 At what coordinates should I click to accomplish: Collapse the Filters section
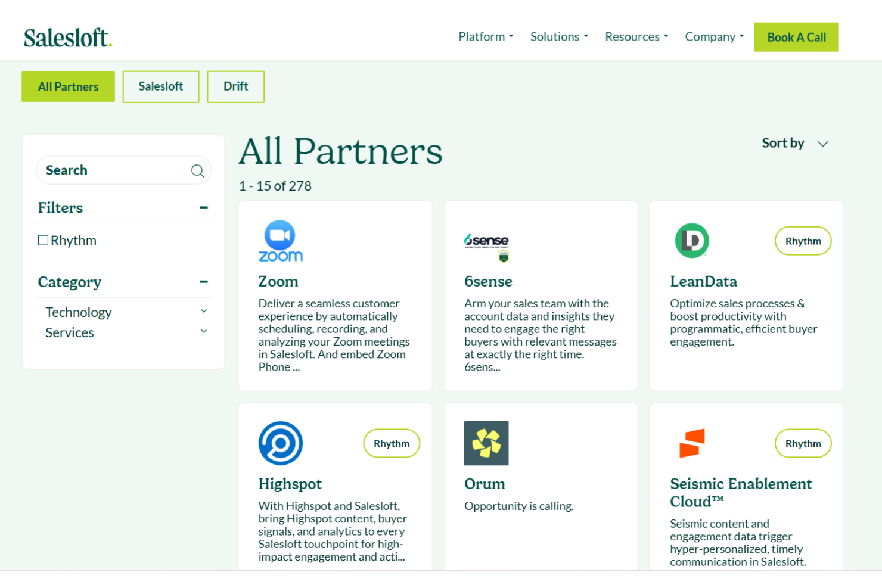coord(204,207)
